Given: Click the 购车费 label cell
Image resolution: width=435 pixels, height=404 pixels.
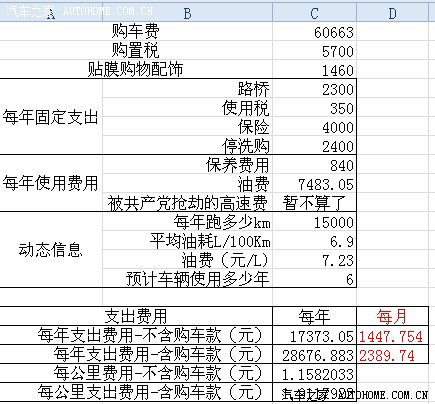Looking at the screenshot, I should pos(136,31).
